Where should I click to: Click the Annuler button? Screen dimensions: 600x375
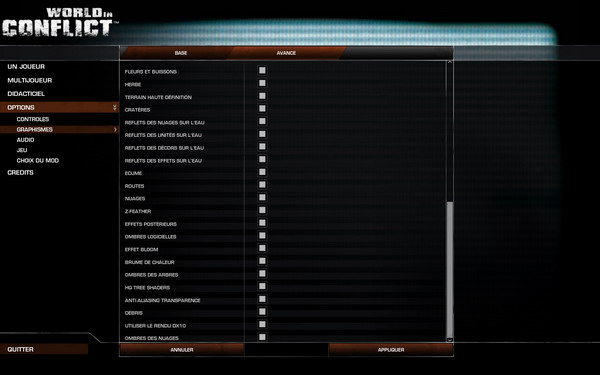coord(182,350)
